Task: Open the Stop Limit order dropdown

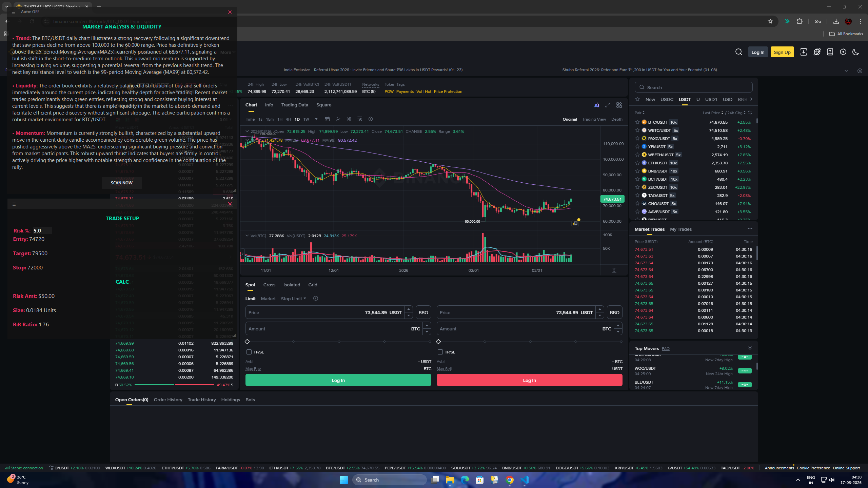Action: point(293,299)
